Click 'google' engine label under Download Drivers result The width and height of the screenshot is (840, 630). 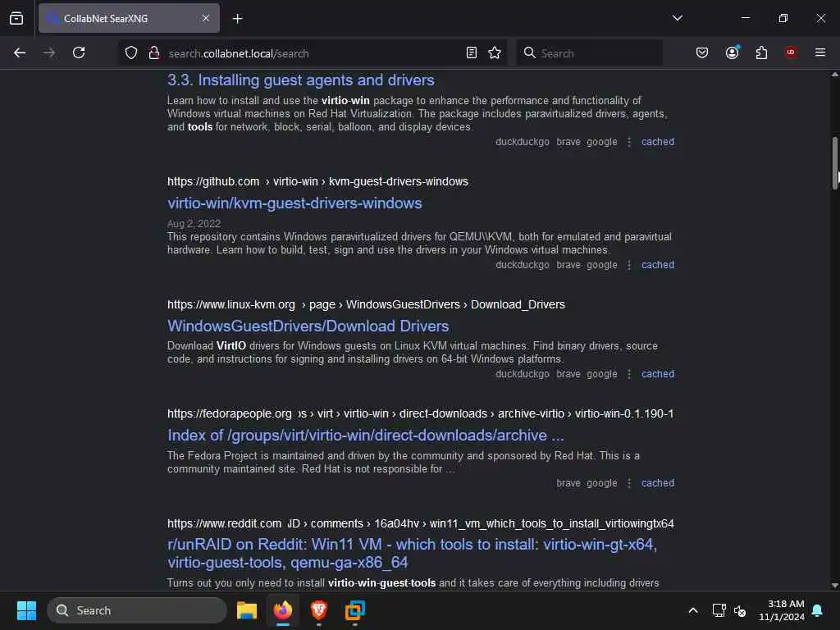[x=601, y=374]
